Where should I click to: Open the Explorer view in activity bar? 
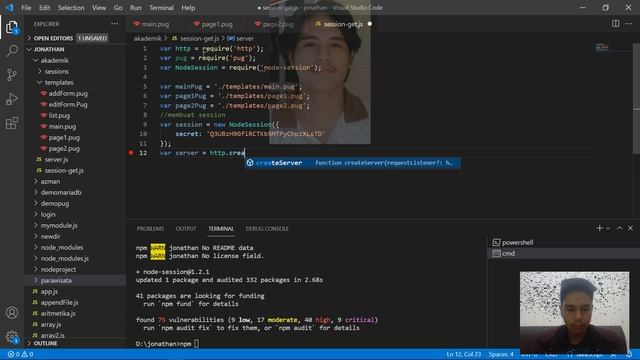[12, 27]
